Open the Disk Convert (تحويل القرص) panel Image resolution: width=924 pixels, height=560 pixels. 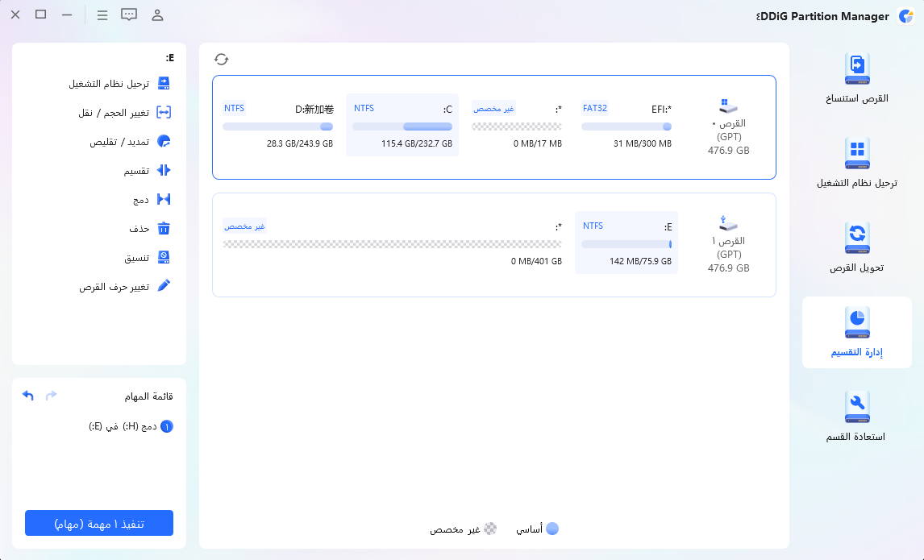coord(857,247)
